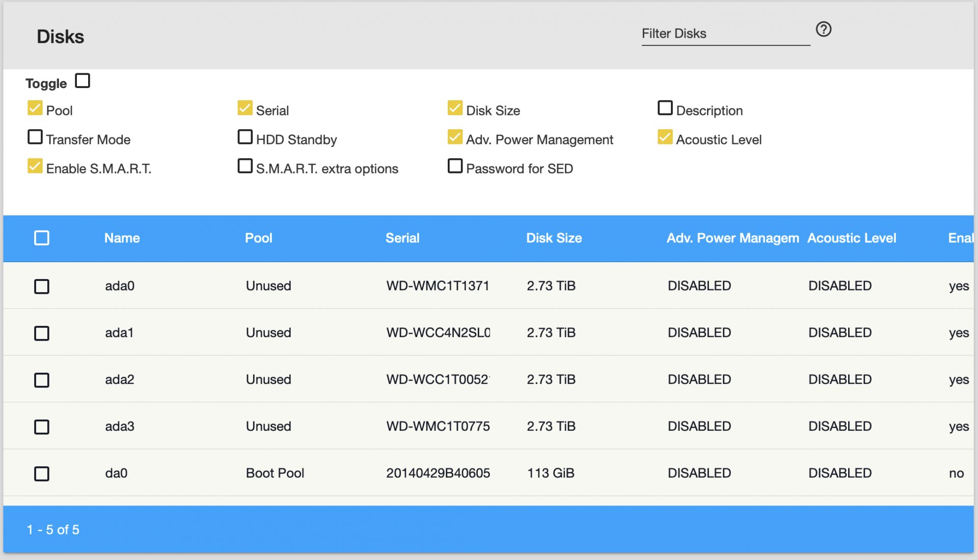978x560 pixels.
Task: Click the da0 disk name
Action: click(x=116, y=473)
